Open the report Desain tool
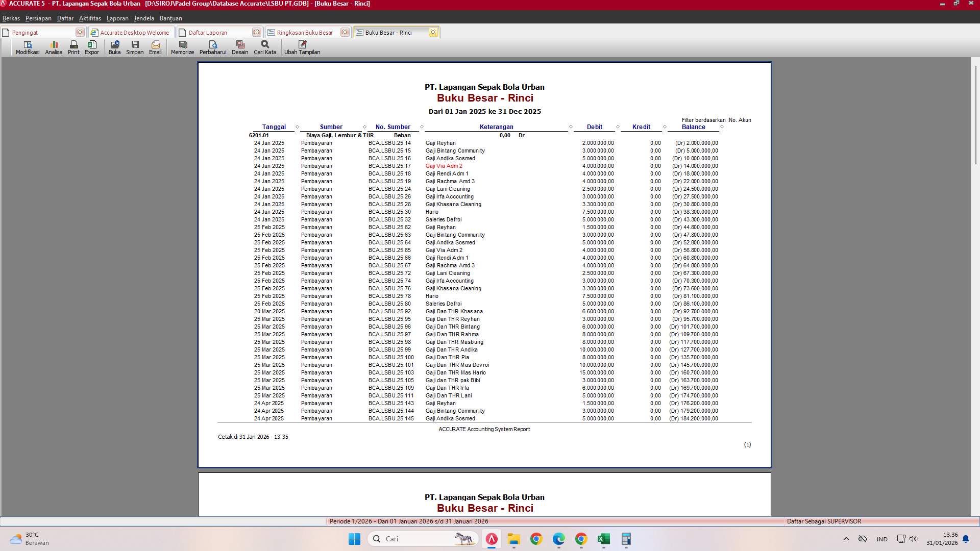The width and height of the screenshot is (980, 551). click(240, 47)
